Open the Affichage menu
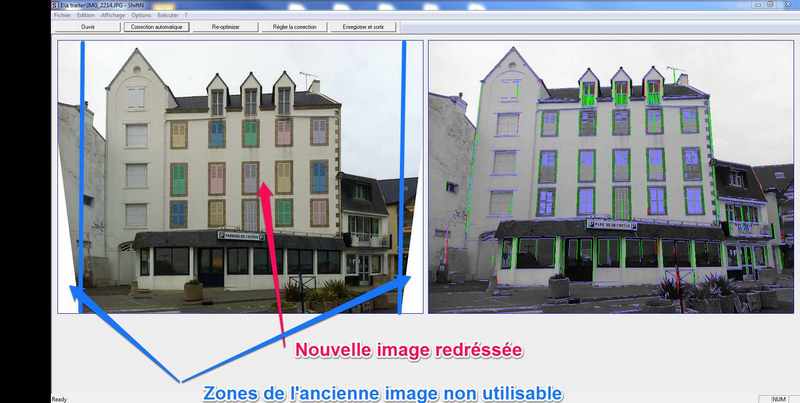The width and height of the screenshot is (800, 403). point(113,15)
